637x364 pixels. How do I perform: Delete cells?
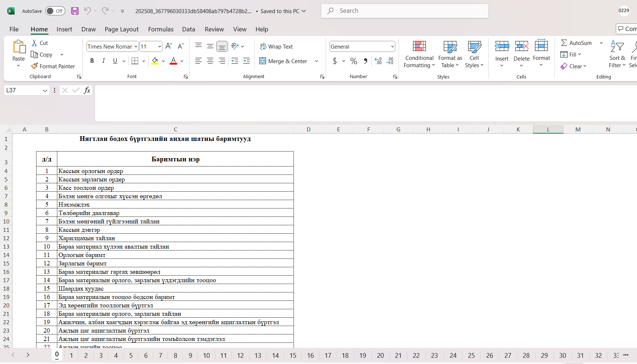click(x=522, y=54)
